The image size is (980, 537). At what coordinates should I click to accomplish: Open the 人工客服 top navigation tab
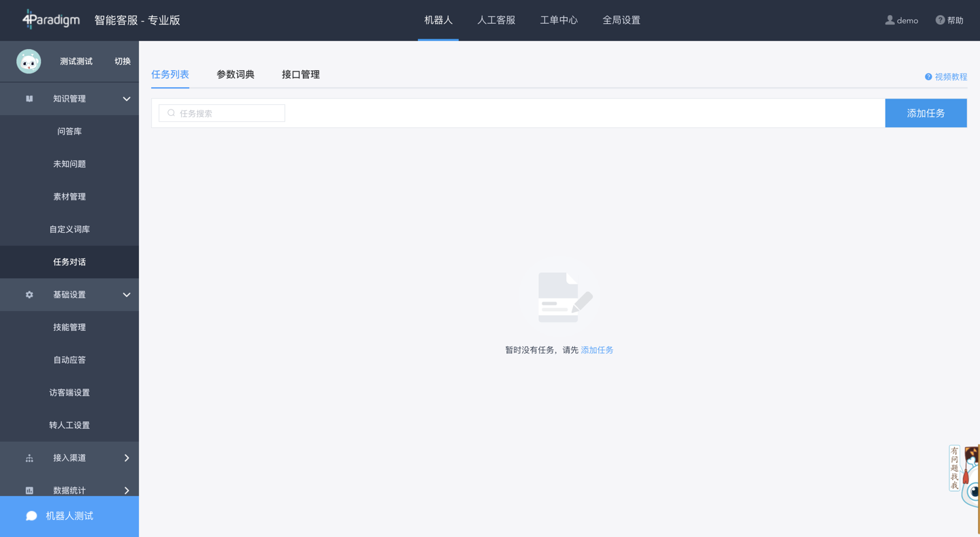pyautogui.click(x=496, y=20)
